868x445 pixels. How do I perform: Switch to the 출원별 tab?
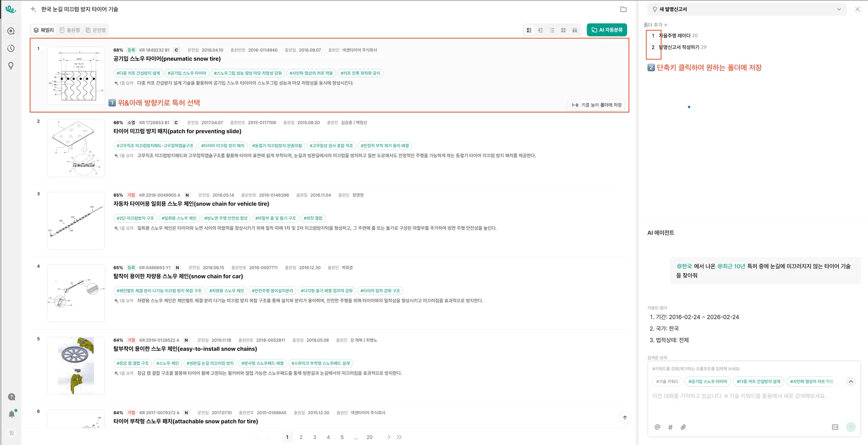pos(70,30)
